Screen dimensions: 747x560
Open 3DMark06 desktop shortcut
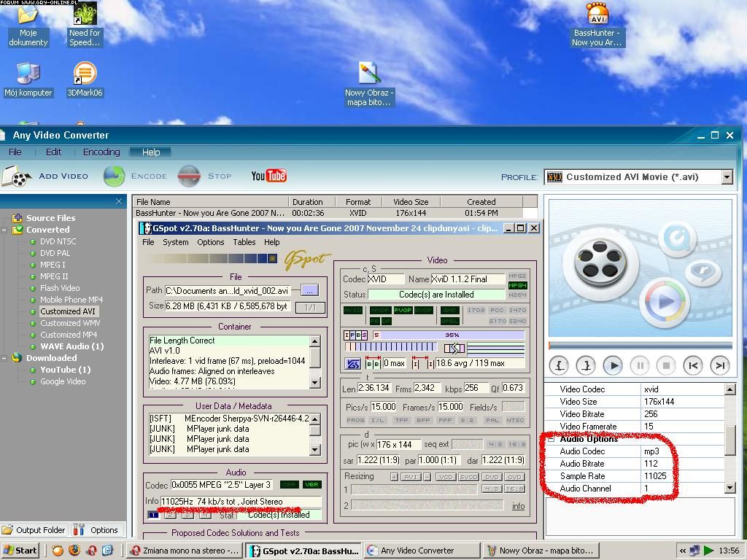[x=85, y=74]
